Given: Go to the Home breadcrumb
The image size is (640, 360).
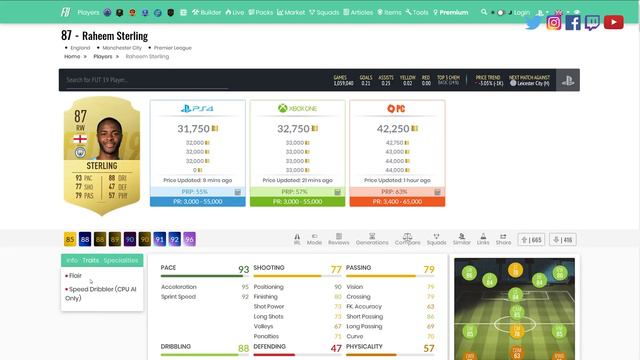Looking at the screenshot, I should 72,56.
